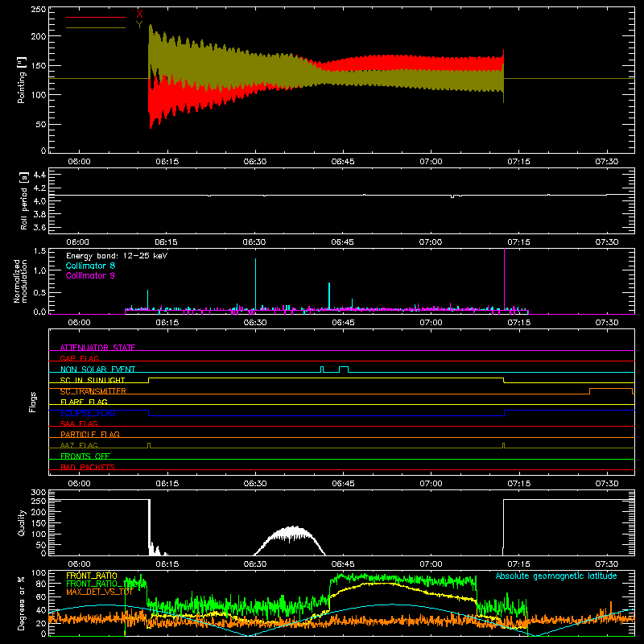Click the tall magenta spike near 07:12
The height and width of the screenshot is (644, 644).
coord(505,279)
